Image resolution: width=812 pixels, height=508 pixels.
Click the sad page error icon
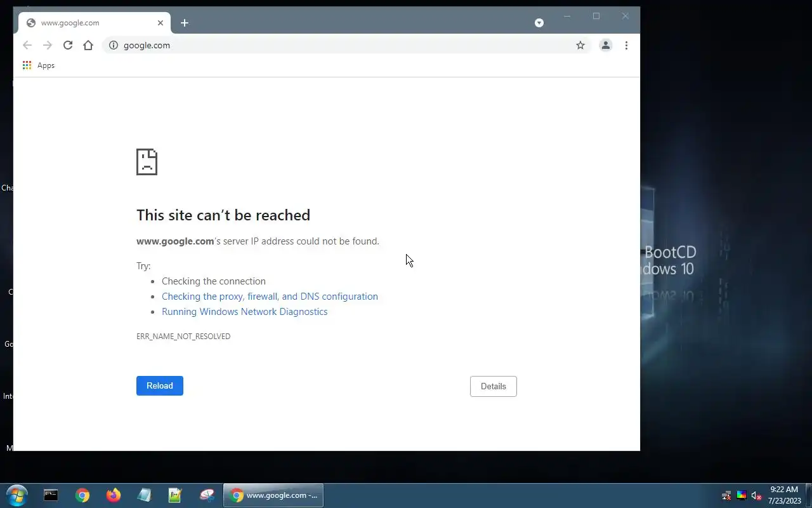[147, 162]
